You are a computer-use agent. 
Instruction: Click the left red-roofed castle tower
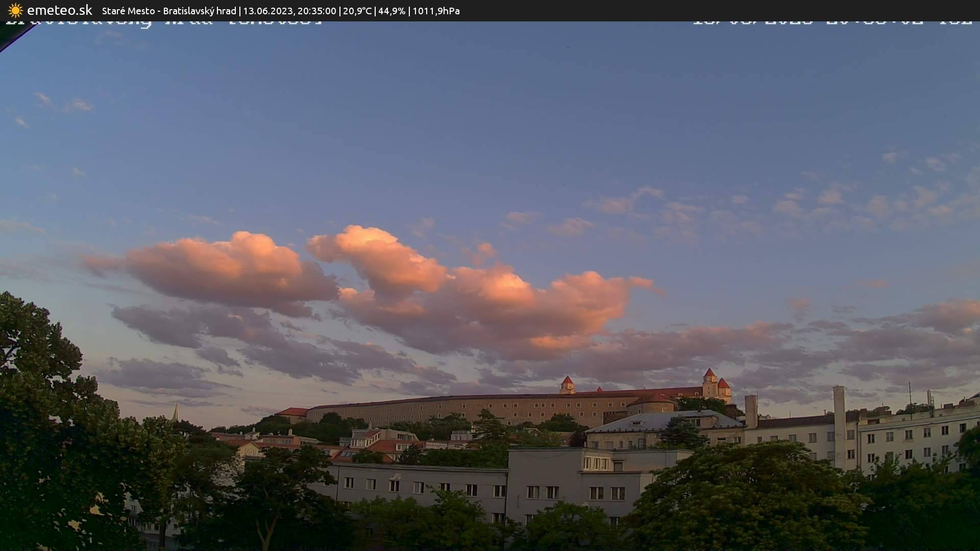567,385
